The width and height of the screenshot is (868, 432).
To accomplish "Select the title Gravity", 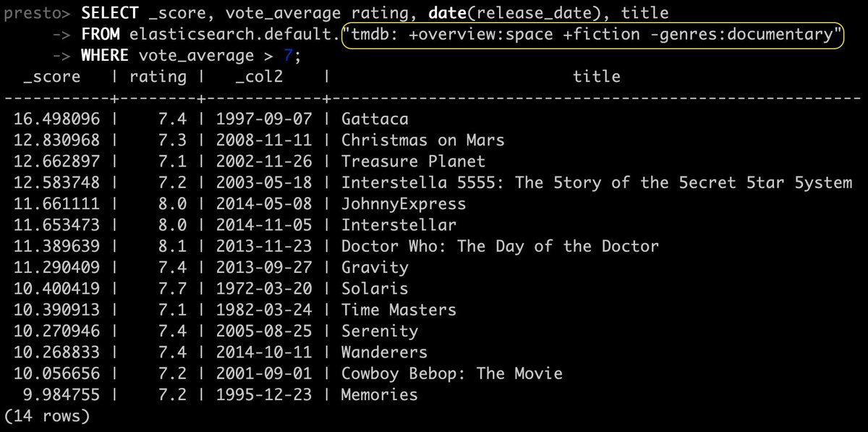I will (x=375, y=268).
